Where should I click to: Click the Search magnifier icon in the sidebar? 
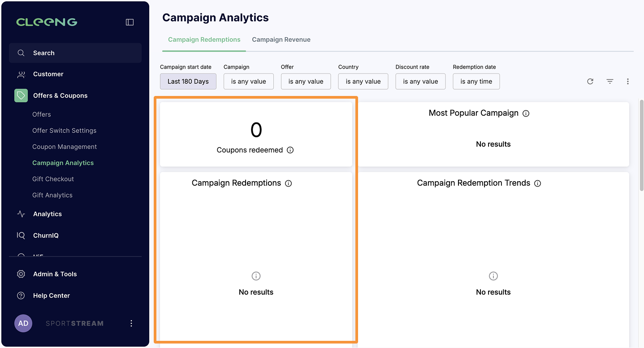(21, 53)
